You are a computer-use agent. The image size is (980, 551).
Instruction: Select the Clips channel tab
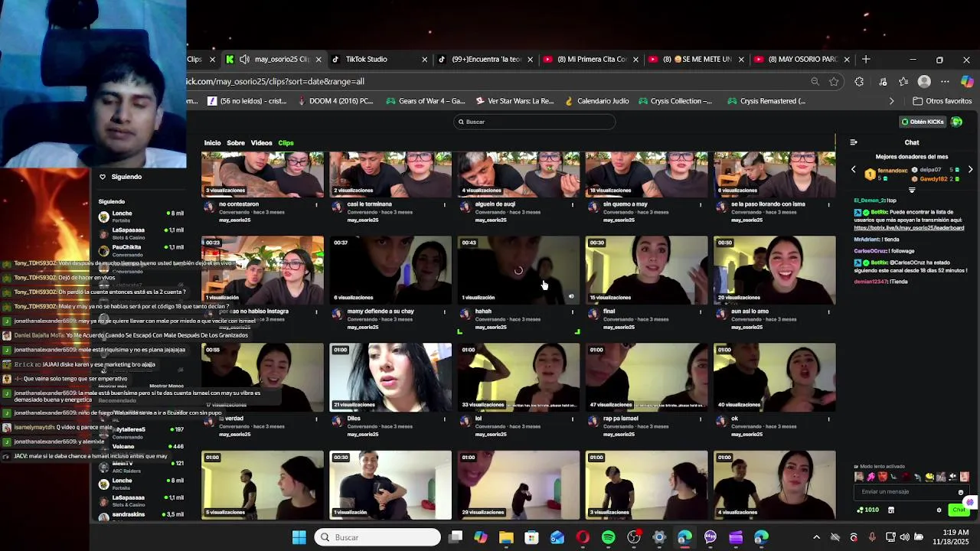coord(286,143)
